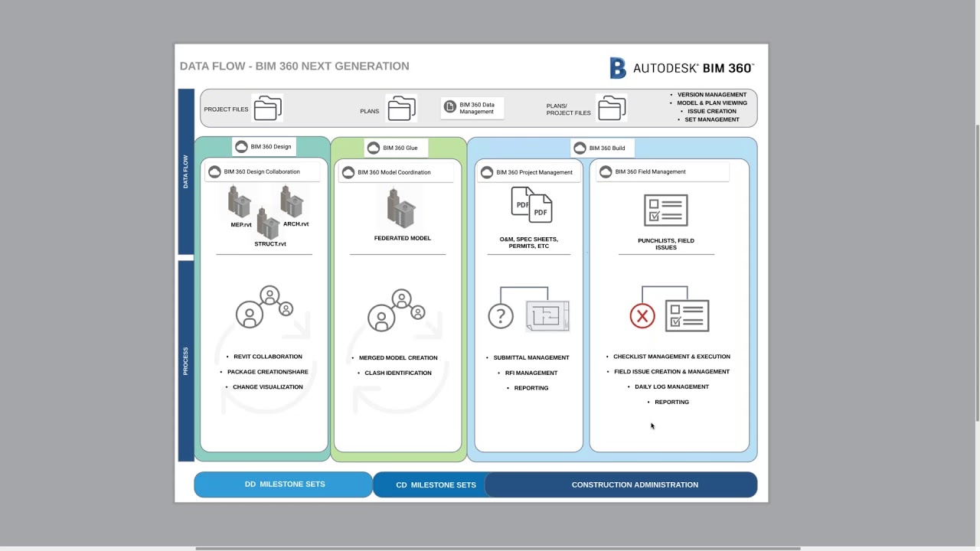Image resolution: width=980 pixels, height=551 pixels.
Task: Click the Construction Administration bar
Action: [x=621, y=484]
